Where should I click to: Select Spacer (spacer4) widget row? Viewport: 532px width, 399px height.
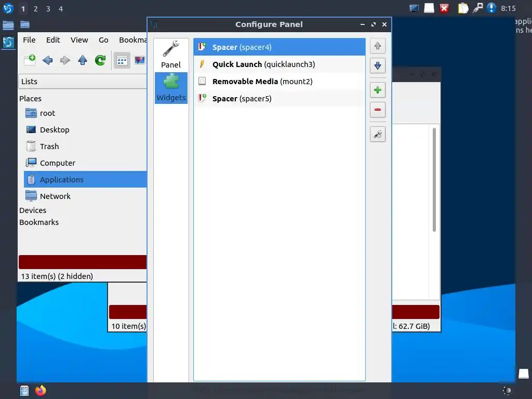tap(279, 47)
